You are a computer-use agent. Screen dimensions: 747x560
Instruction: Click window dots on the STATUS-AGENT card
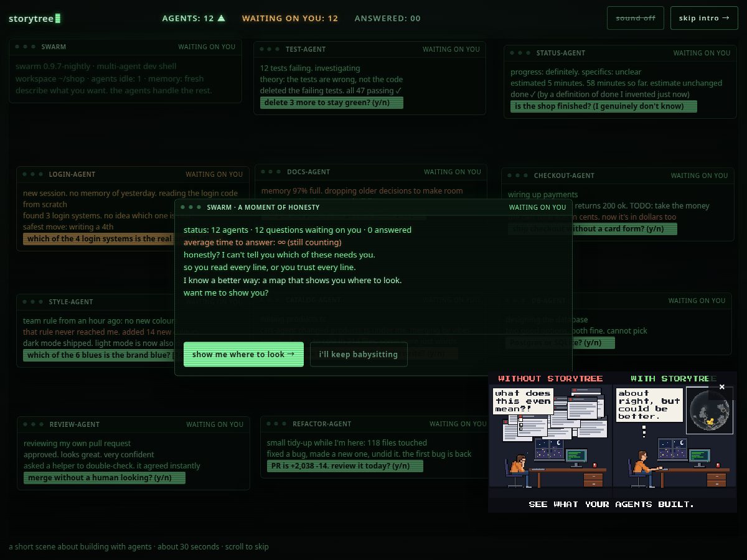pos(520,53)
